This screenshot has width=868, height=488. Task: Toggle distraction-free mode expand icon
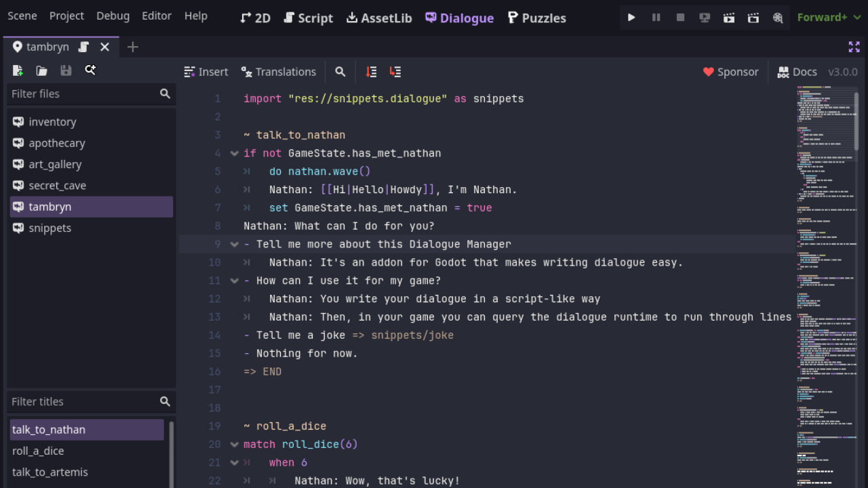(x=854, y=47)
